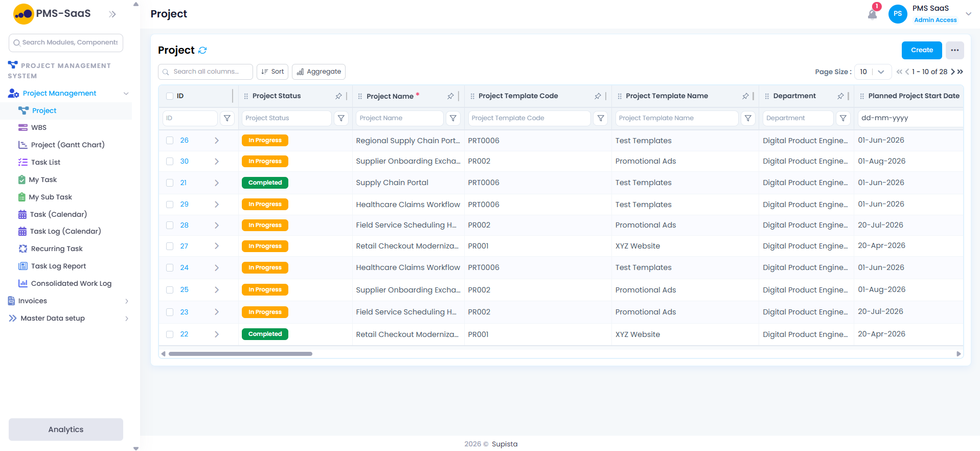
Task: Pin the Project Template Name column
Action: pyautogui.click(x=745, y=96)
